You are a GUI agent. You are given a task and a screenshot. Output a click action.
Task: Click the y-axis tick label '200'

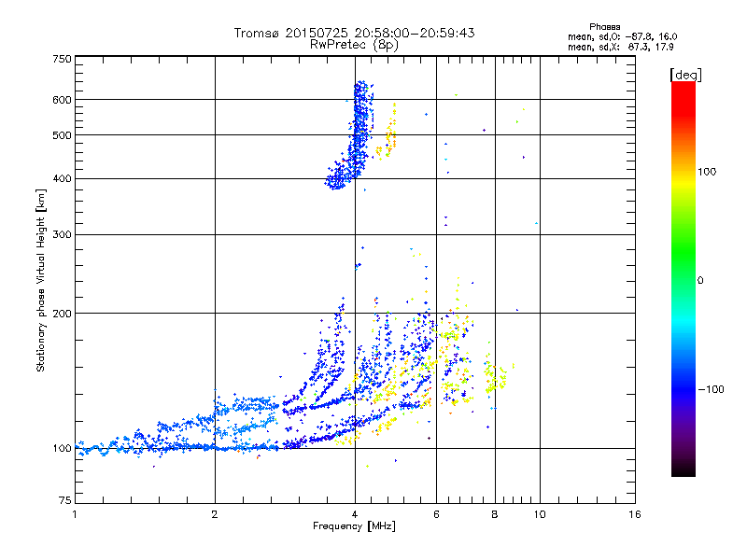[x=63, y=314]
